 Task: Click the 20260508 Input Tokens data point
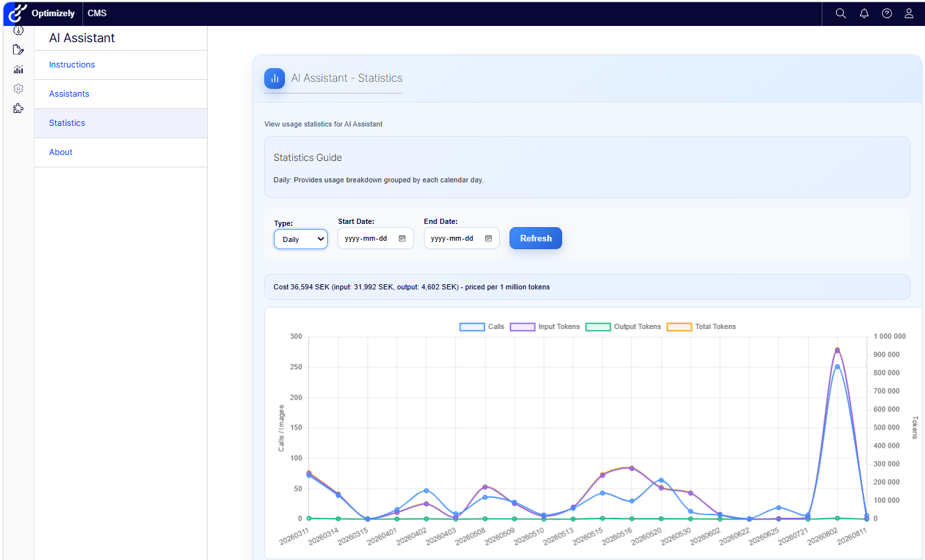click(x=485, y=487)
